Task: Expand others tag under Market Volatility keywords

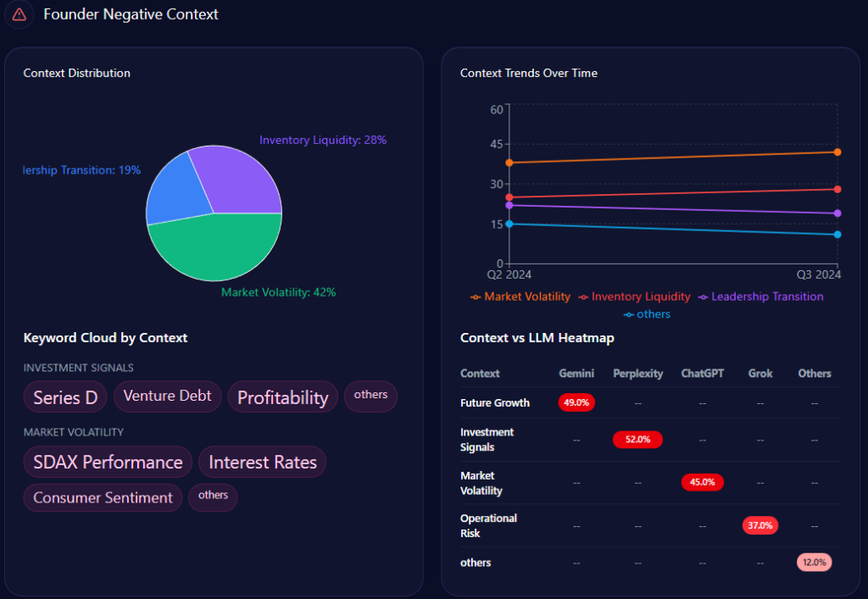Action: pyautogui.click(x=213, y=496)
